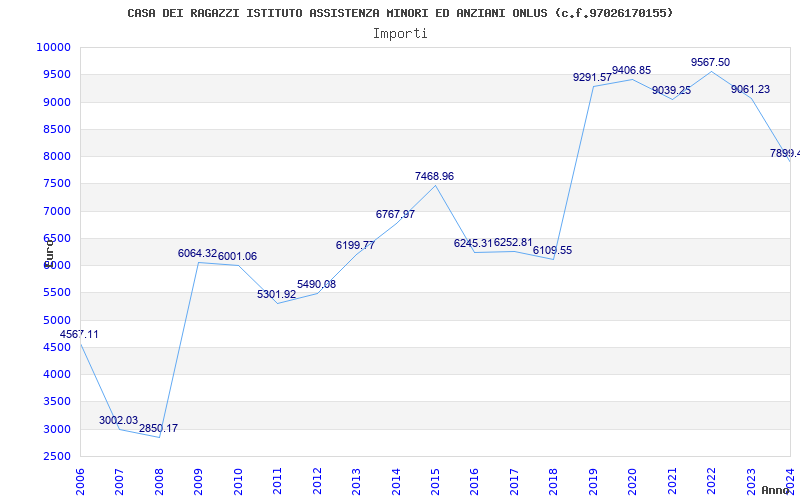Select the 6000 tick on y-axis
This screenshot has width=800, height=500.
[x=56, y=265]
